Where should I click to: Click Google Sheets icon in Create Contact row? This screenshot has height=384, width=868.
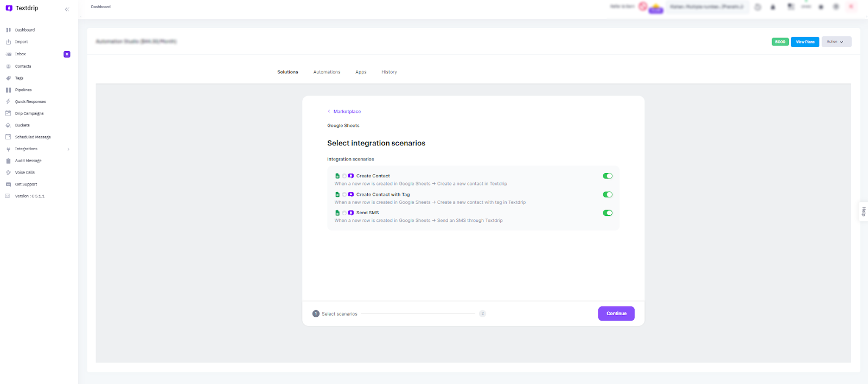point(337,176)
